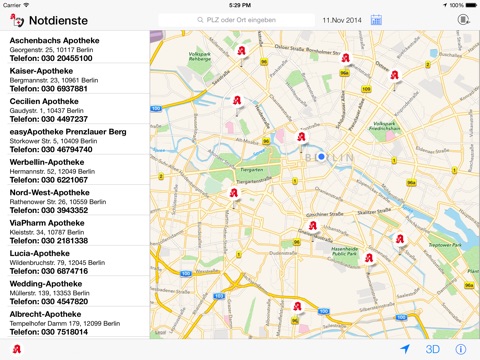Tap Telefon: 030 46794740 number
Viewport: 480px width, 360px height.
pyautogui.click(x=51, y=149)
